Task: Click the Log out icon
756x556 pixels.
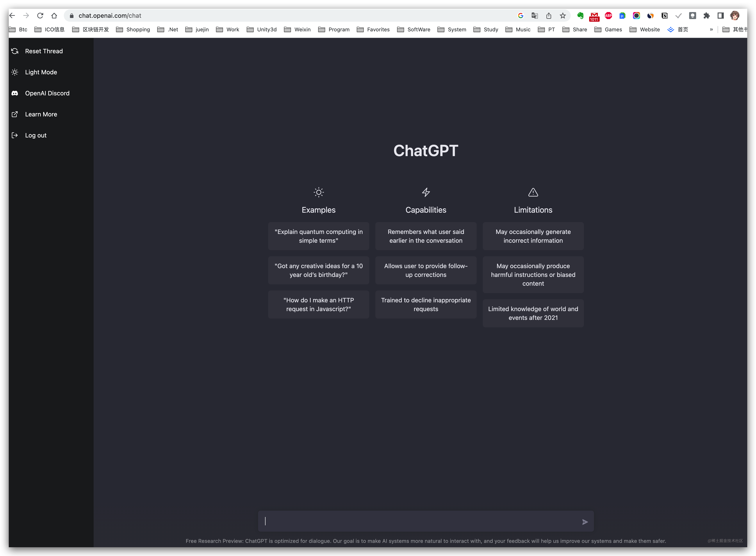Action: (x=15, y=135)
